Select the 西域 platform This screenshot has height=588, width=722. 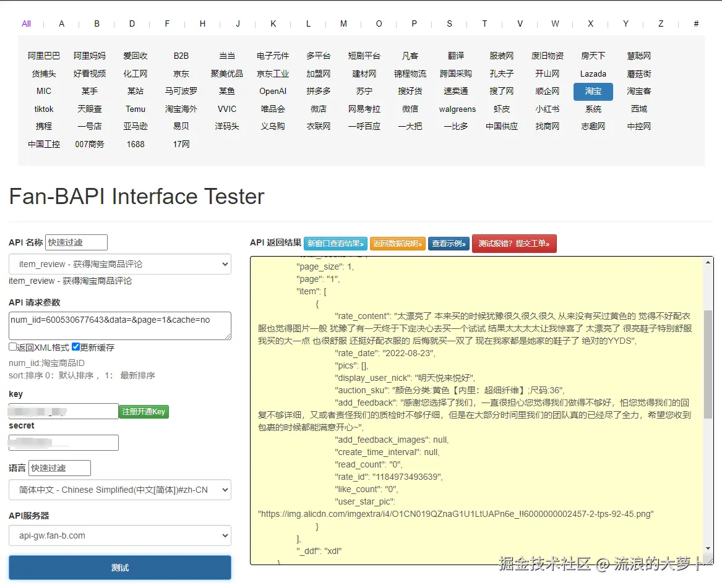click(x=638, y=109)
